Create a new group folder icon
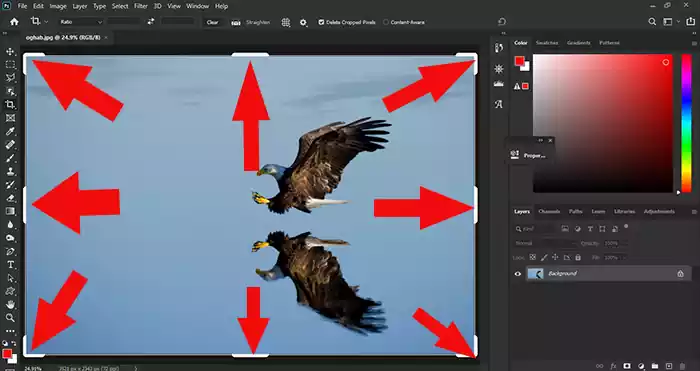 [x=655, y=366]
